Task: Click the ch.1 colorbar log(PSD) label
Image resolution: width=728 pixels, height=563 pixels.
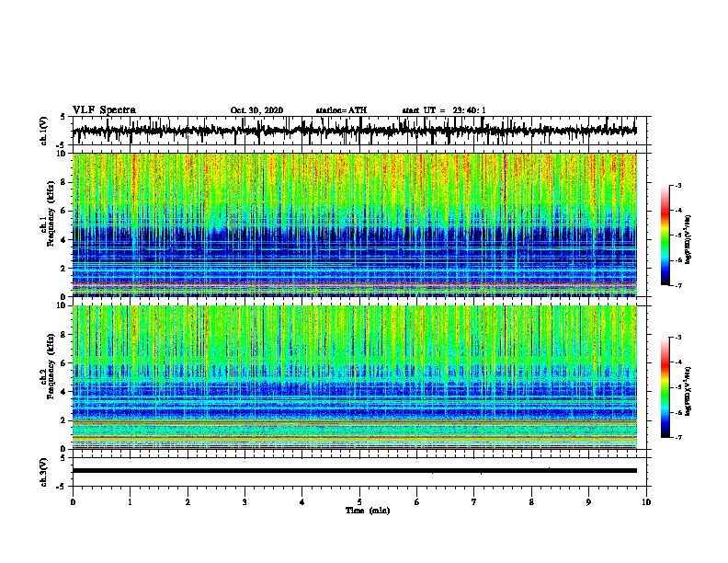Action: [688, 240]
